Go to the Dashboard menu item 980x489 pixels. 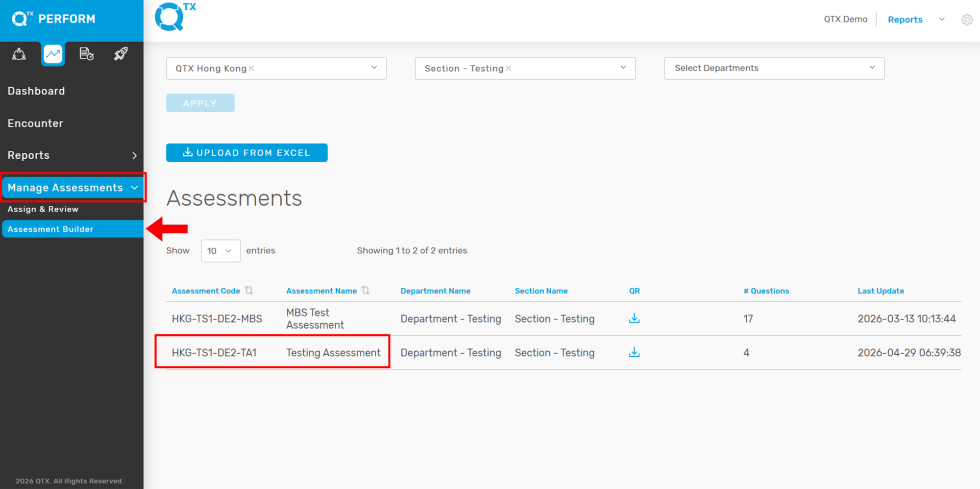tap(36, 91)
